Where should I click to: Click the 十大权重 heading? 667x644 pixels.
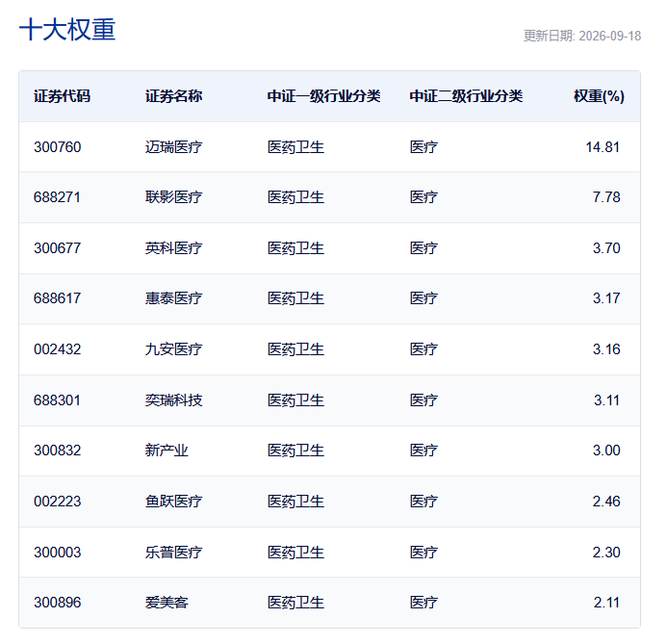(67, 29)
